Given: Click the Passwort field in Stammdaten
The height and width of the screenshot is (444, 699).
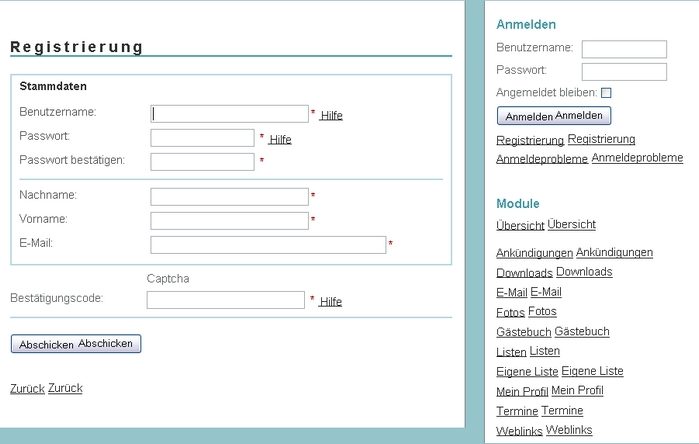Looking at the screenshot, I should point(202,138).
